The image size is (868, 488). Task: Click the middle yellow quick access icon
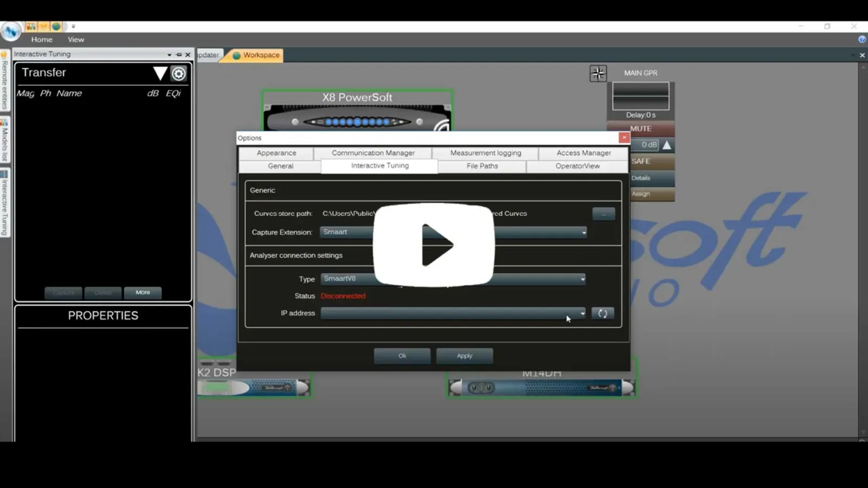click(x=43, y=26)
